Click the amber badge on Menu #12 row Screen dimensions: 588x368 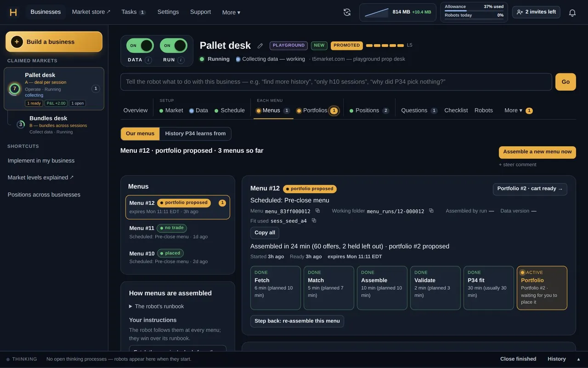pos(222,203)
